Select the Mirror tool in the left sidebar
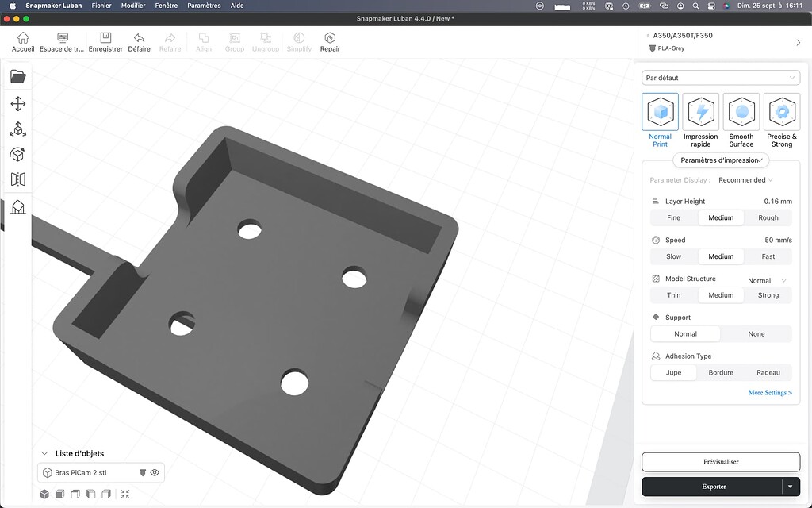This screenshot has height=508, width=812. 18,179
